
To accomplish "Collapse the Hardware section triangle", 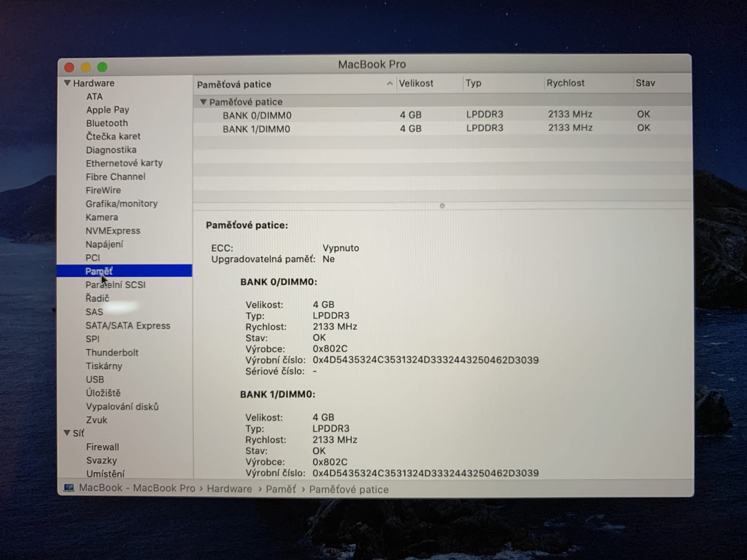I will point(67,83).
